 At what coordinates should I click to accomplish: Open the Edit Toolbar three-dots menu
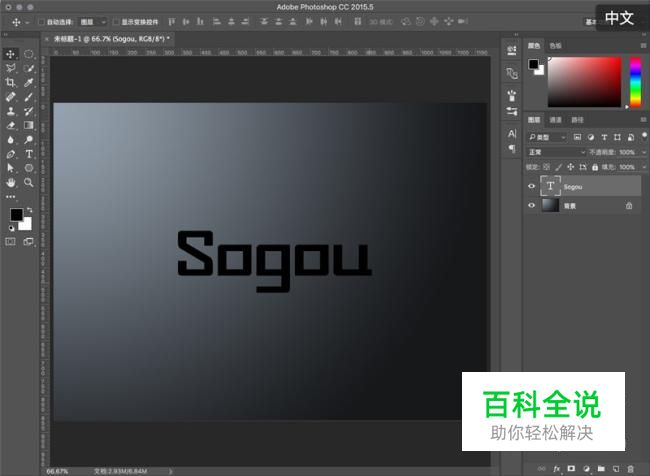(x=10, y=197)
